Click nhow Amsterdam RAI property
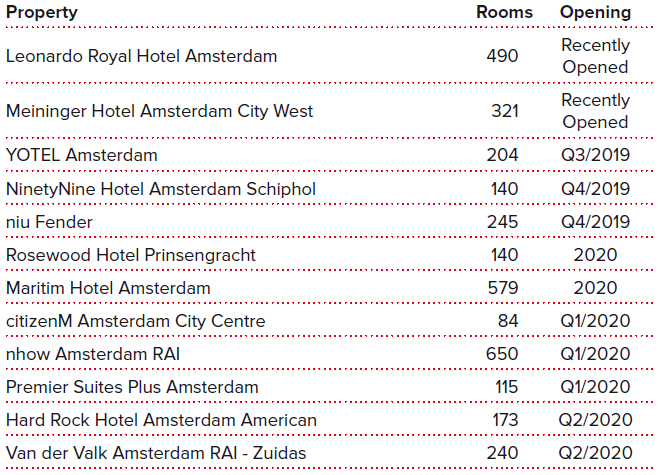 [93, 354]
